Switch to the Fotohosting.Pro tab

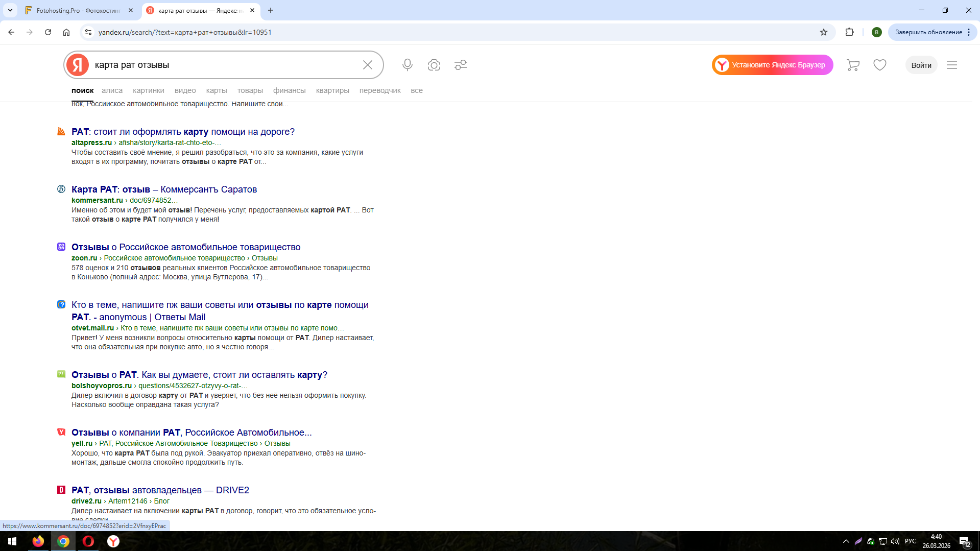tap(79, 10)
